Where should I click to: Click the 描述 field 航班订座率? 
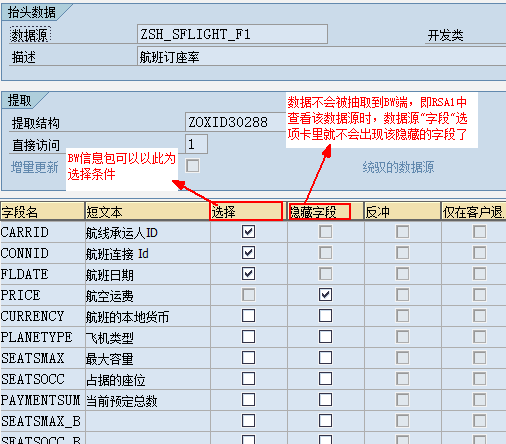[322, 57]
